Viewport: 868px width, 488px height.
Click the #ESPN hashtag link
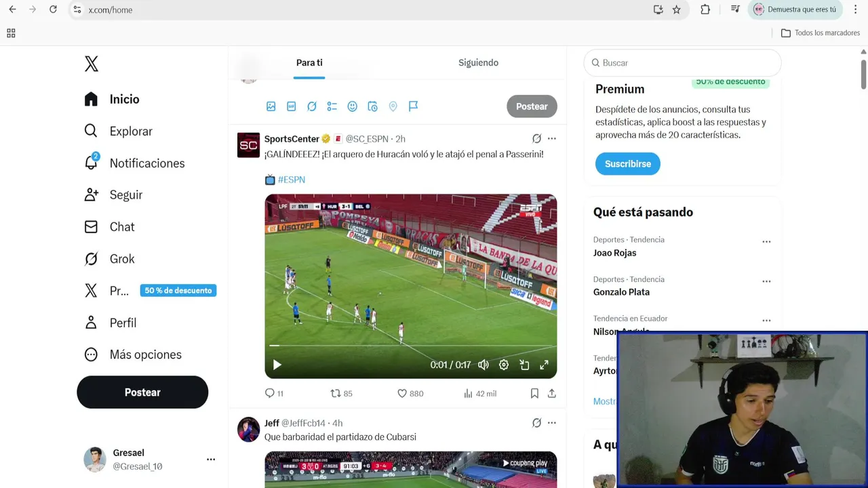pyautogui.click(x=291, y=180)
